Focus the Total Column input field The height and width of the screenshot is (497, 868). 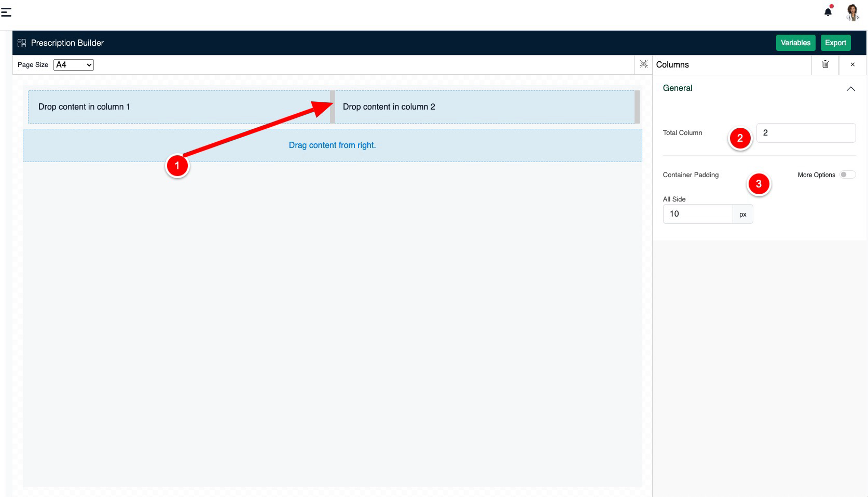click(805, 133)
